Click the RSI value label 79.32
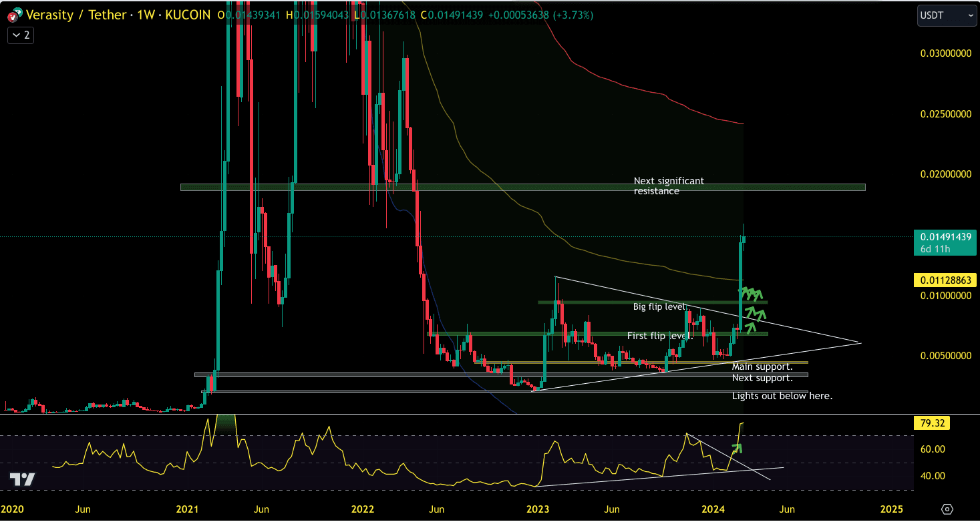980x522 pixels. click(x=931, y=423)
